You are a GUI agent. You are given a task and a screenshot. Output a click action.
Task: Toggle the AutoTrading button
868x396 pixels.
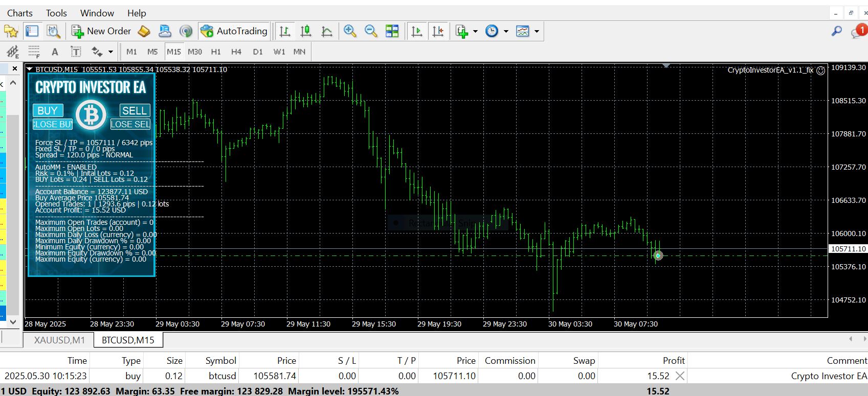click(x=234, y=31)
